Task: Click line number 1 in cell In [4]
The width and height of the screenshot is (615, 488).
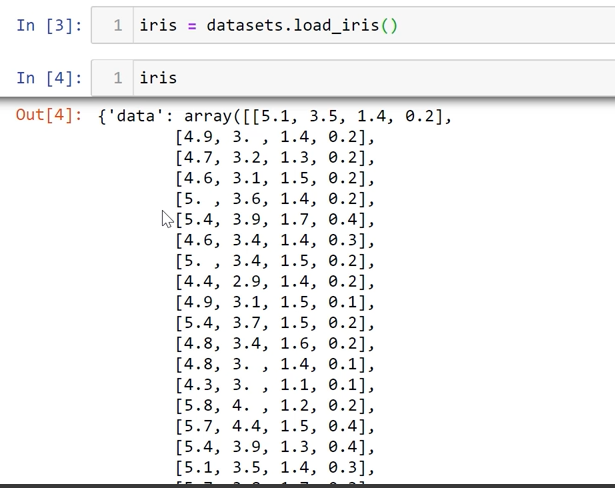Action: pos(117,77)
